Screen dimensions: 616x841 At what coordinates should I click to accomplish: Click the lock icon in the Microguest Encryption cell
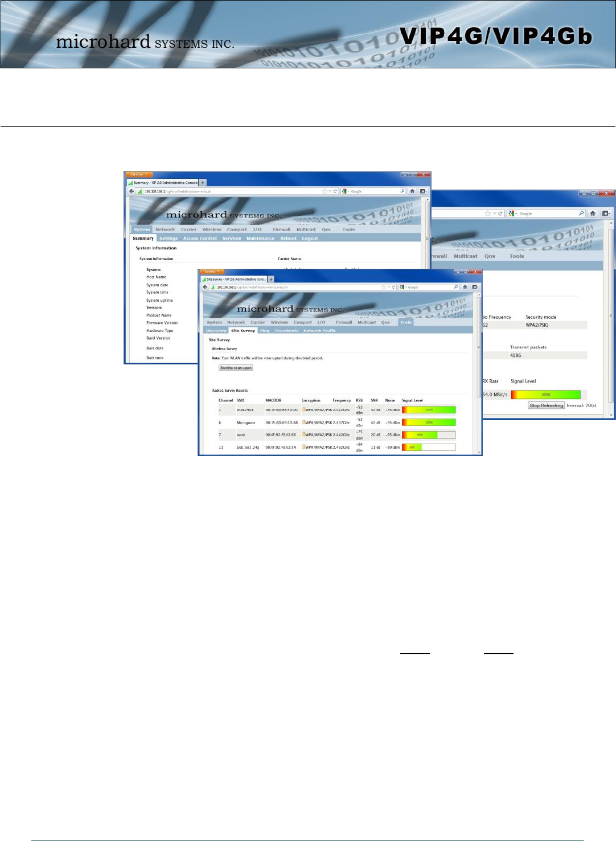(x=304, y=422)
